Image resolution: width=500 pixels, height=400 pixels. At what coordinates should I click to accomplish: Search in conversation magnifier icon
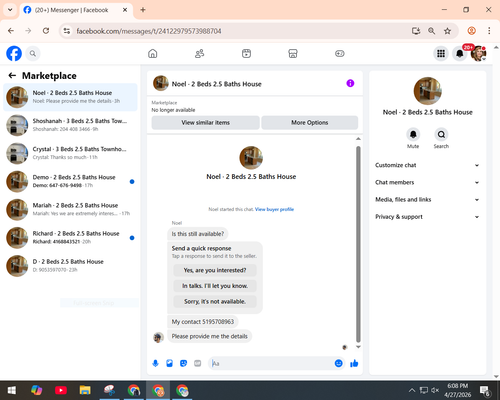pyautogui.click(x=441, y=135)
